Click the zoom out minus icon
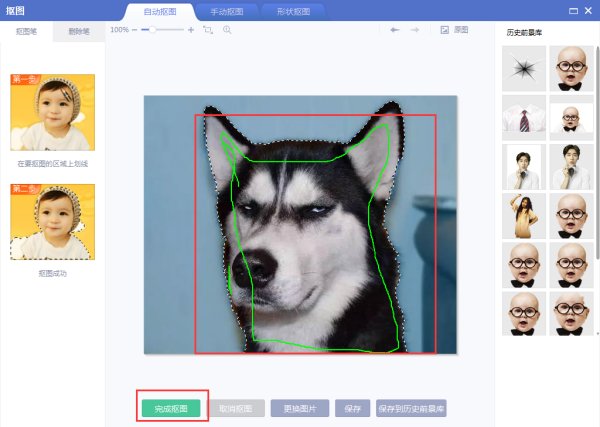The image size is (600, 427). (x=135, y=31)
